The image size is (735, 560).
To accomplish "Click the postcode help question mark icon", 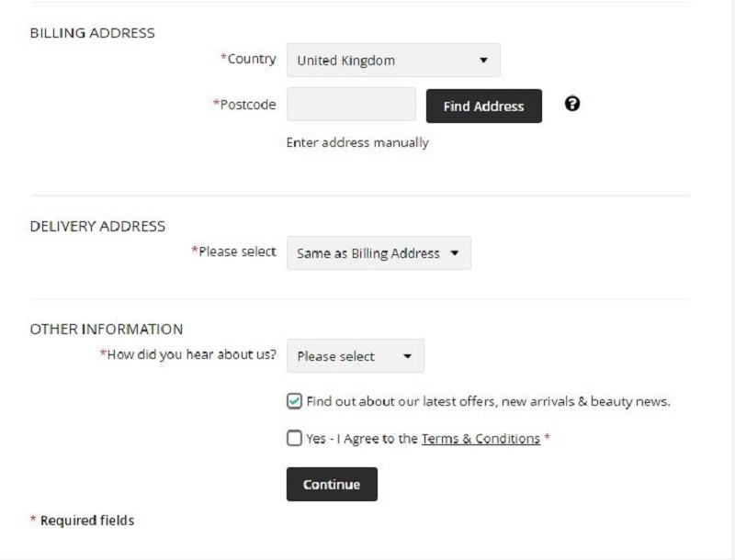I will [x=571, y=104].
